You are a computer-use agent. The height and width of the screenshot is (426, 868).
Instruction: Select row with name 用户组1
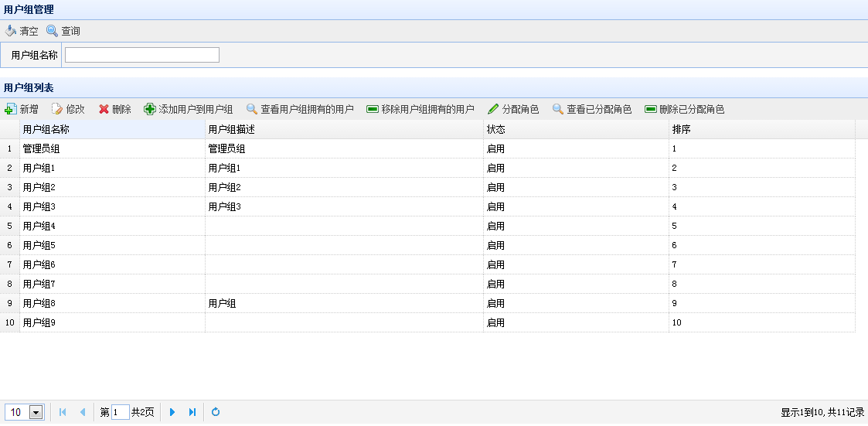427,168
